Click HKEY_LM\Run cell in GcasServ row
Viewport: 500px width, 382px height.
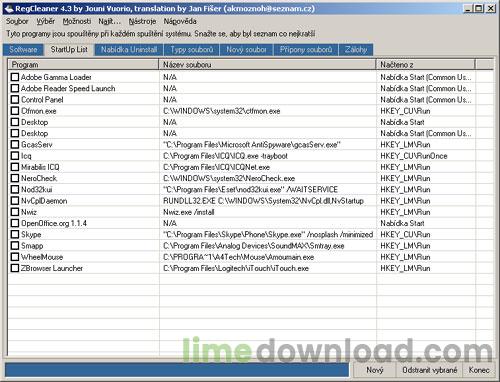coord(405,144)
